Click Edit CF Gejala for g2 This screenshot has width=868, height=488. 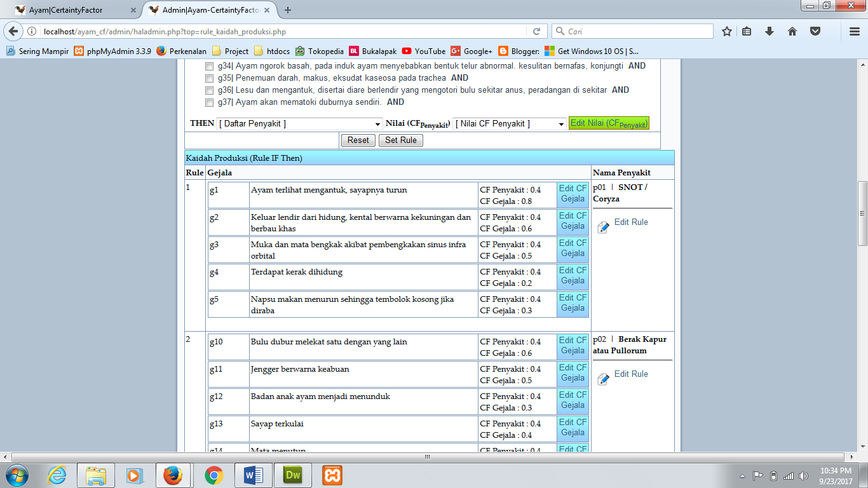573,221
